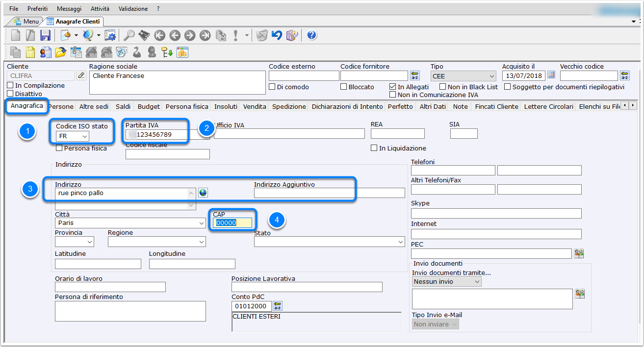Viewport: 644px width, 347px height.
Task: Open dropdown arrow beside exclamation icon
Action: pos(247,35)
